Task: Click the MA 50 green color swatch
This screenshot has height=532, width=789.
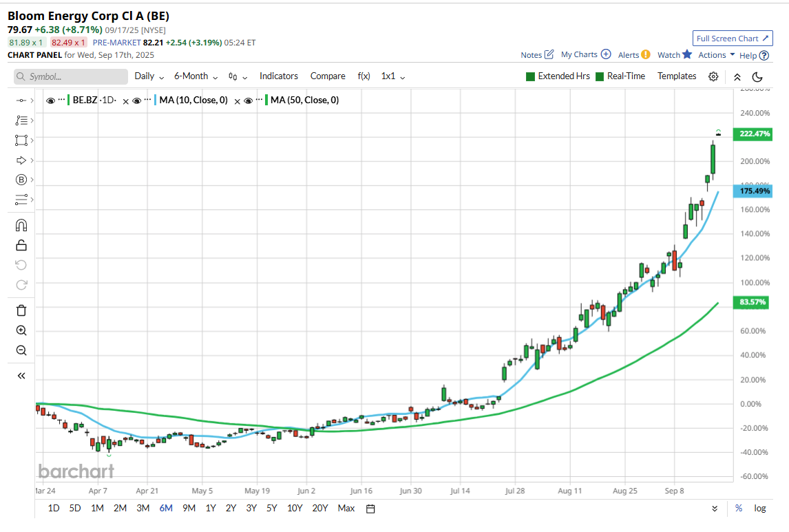Action: 266,100
